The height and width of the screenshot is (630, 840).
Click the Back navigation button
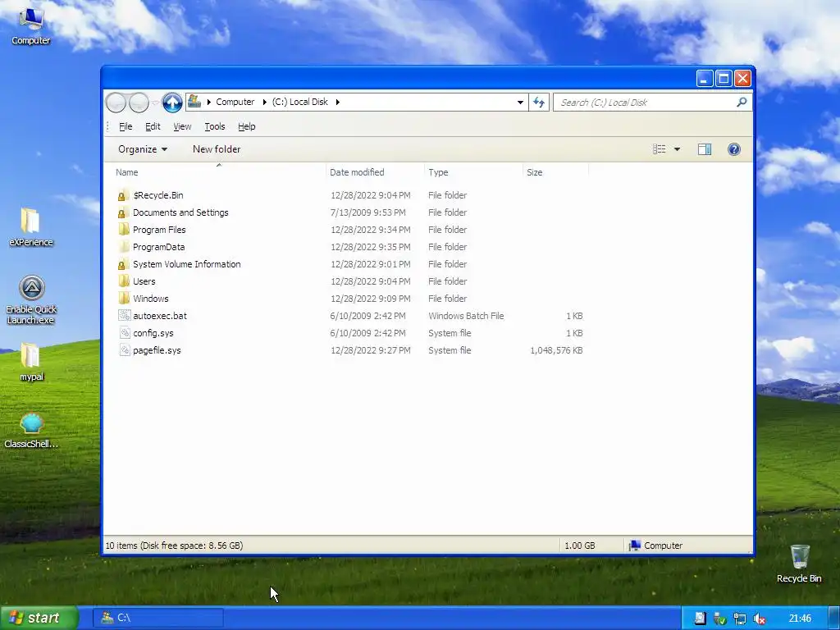point(116,103)
